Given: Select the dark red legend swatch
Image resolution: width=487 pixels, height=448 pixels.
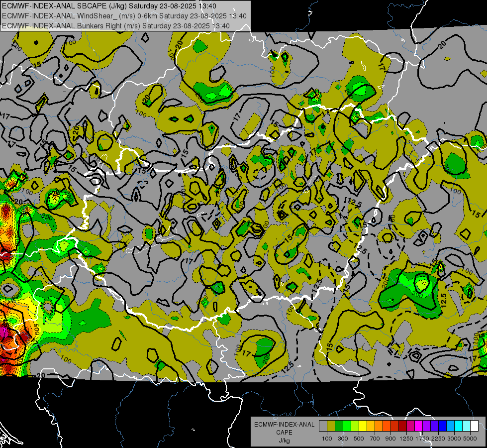Looking at the screenshot, I should (402, 426).
